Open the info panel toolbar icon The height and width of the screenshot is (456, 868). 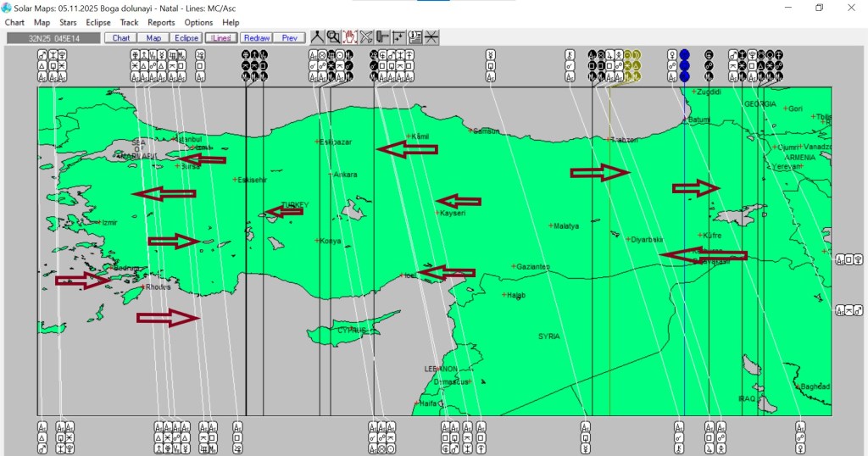[x=415, y=37]
